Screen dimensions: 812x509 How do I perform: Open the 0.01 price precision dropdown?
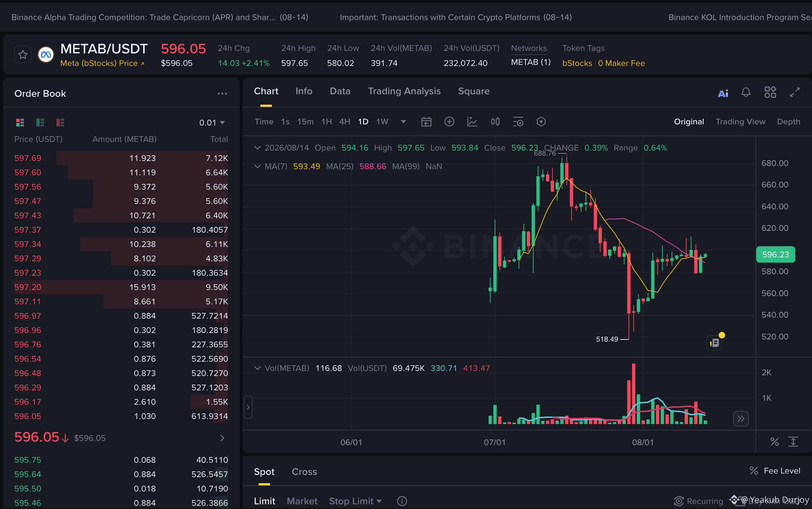(212, 123)
